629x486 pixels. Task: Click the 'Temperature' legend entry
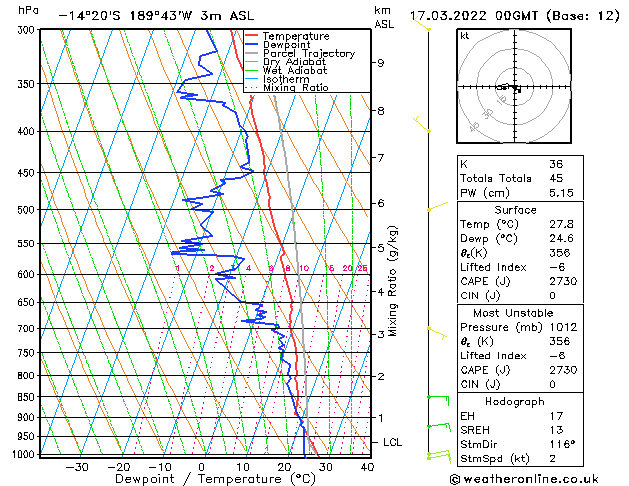click(296, 36)
